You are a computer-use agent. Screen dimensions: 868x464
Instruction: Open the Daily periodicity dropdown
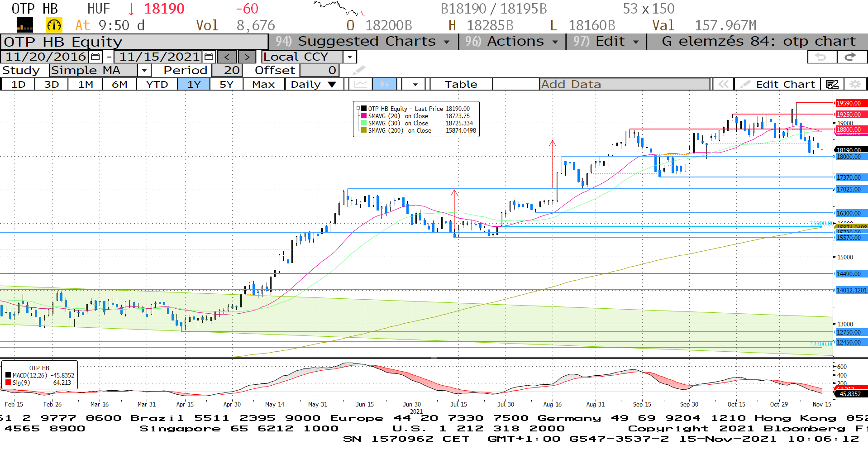[x=314, y=84]
